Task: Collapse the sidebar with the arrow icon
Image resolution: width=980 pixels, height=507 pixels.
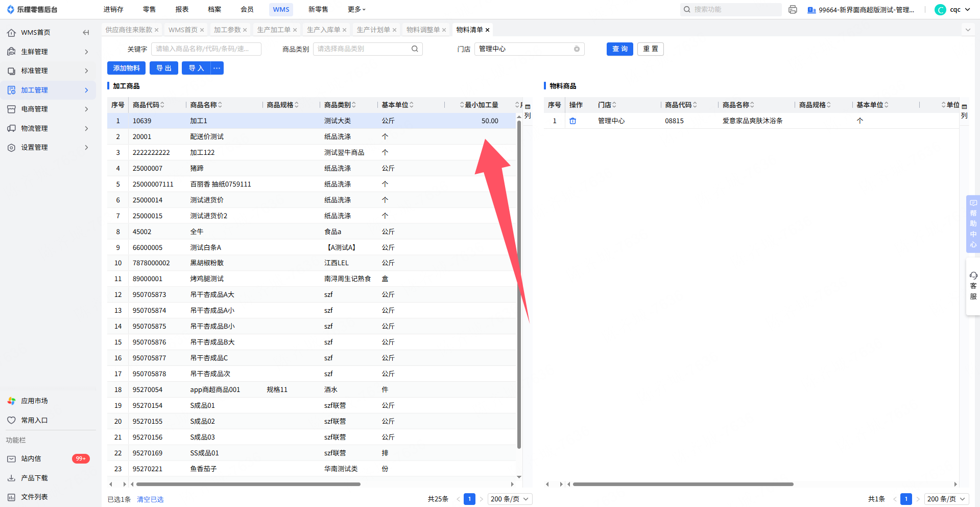Action: (x=86, y=33)
